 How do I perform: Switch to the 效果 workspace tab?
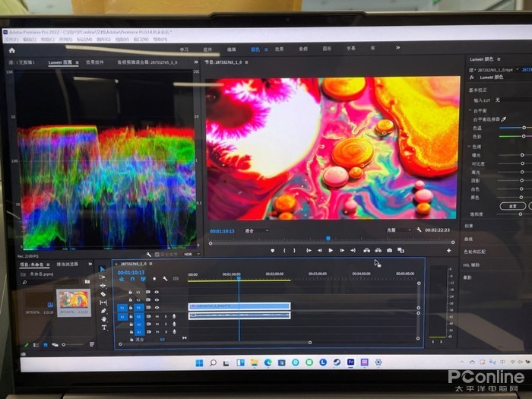pos(279,49)
